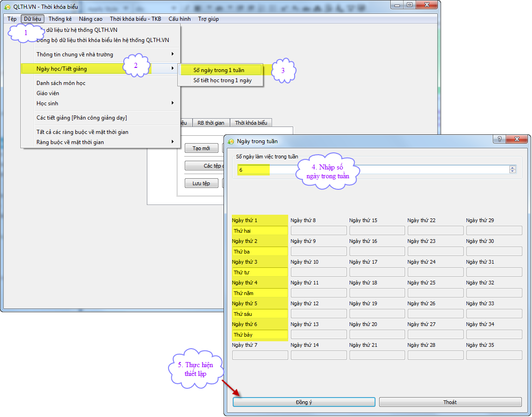Click Thoát to exit dialog
Screen dimensions: 532x417
click(450, 402)
